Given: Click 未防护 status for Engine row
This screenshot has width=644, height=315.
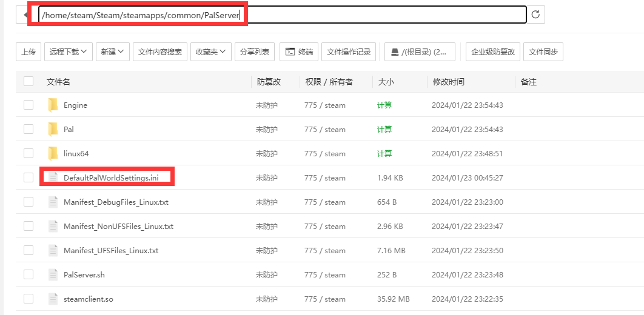Looking at the screenshot, I should [267, 105].
